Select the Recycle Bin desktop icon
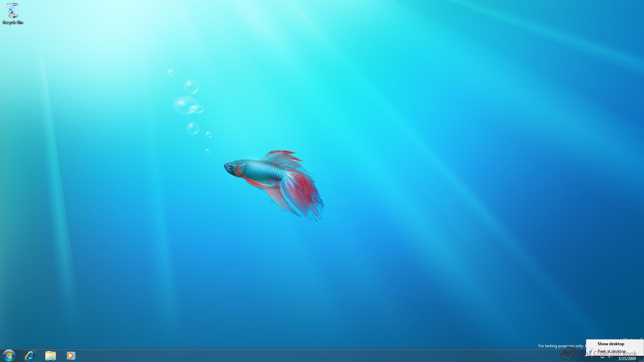Image resolution: width=644 pixels, height=362 pixels. click(x=13, y=14)
